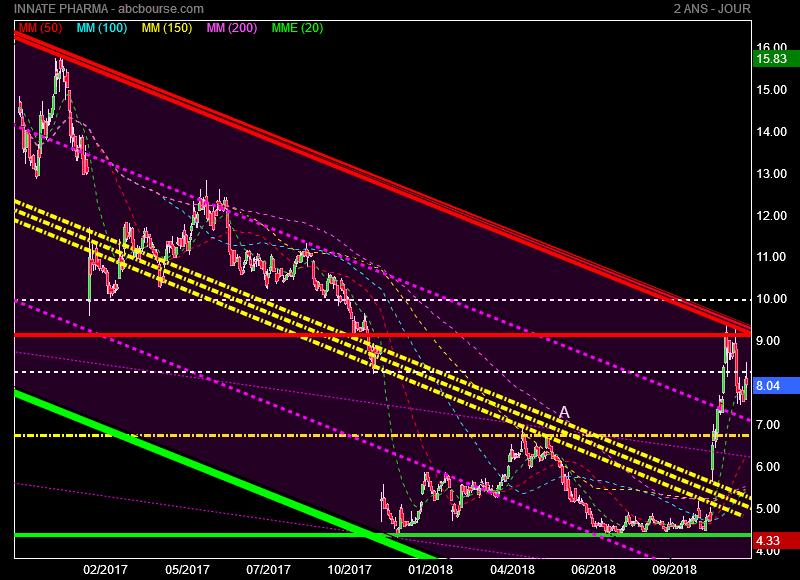
Task: Click the 7.00 price axis label
Action: 768,424
